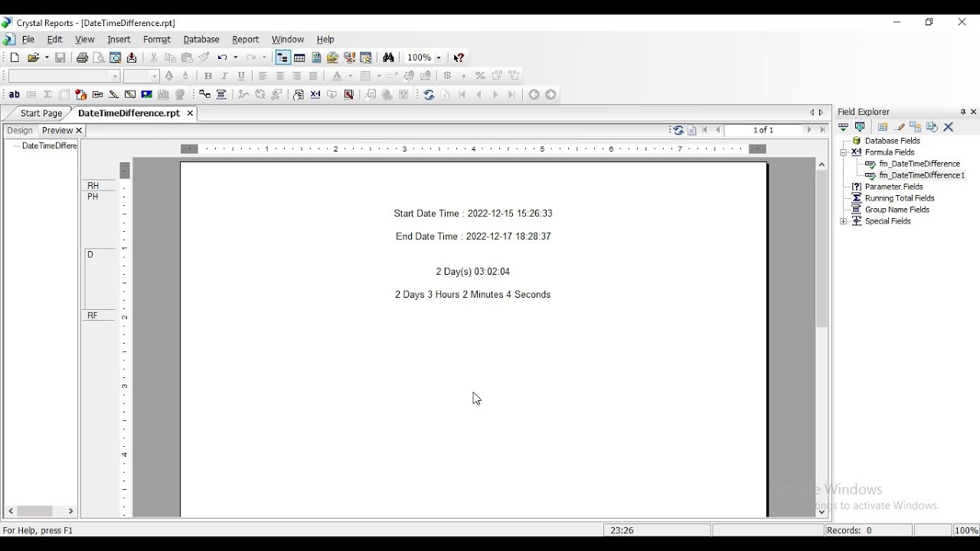Click the vertical scrollbar of preview
This screenshot has height=551, width=980.
tap(822, 338)
